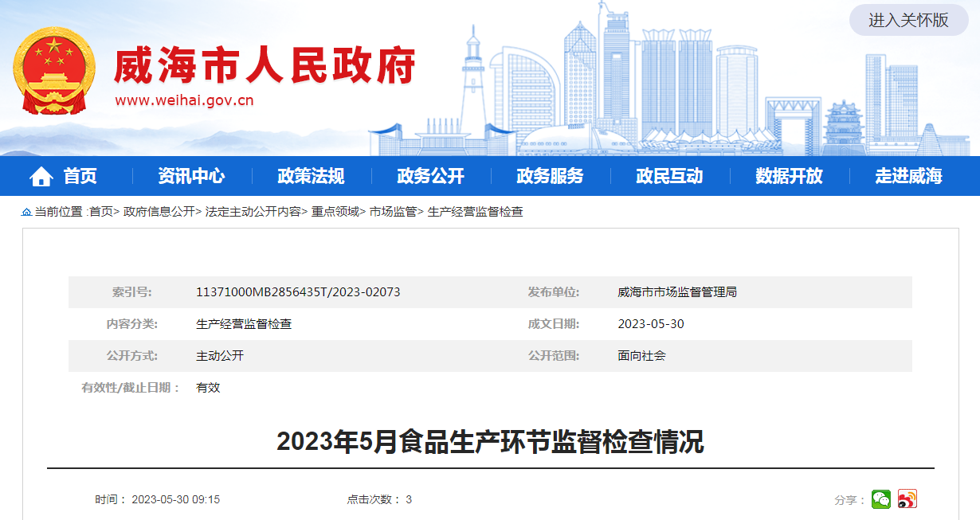Click publish time 2023-05-30 09:15

(175, 500)
